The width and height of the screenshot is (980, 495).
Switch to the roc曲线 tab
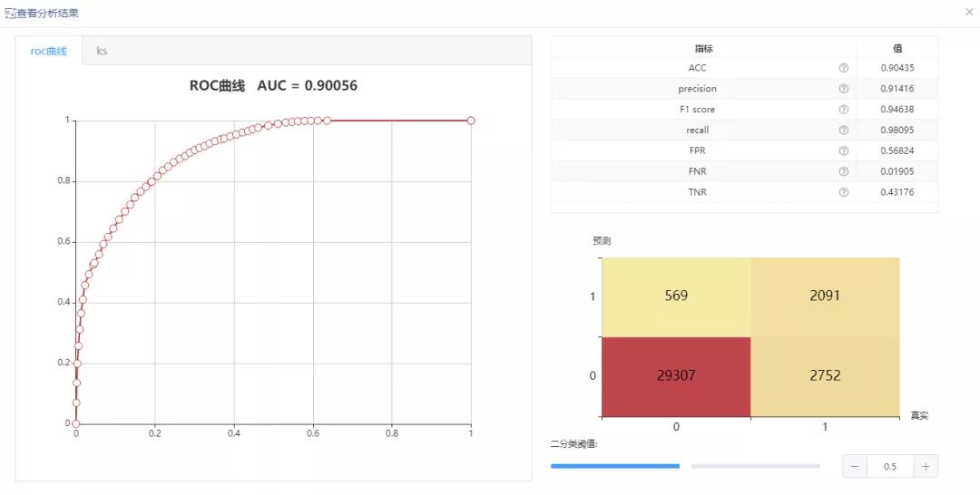[49, 51]
